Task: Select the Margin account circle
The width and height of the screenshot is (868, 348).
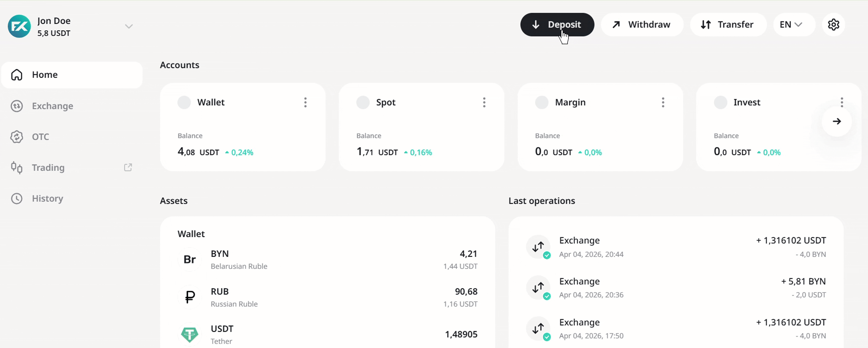Action: 541,102
